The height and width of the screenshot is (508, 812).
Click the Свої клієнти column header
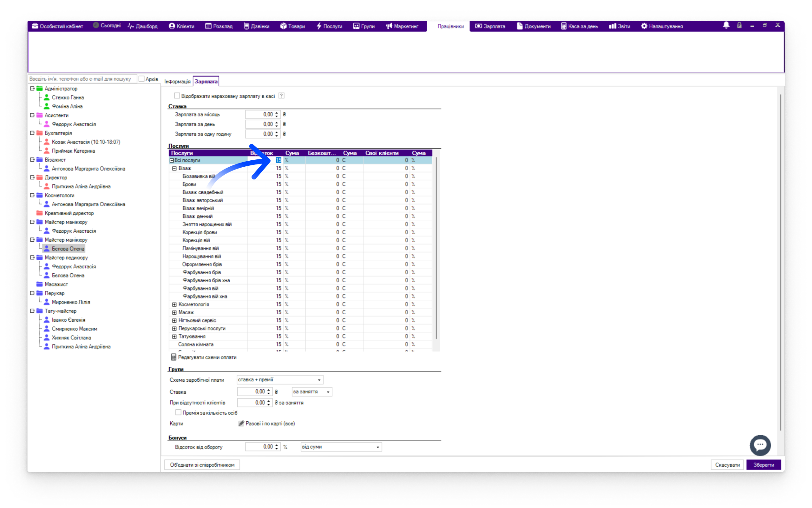pyautogui.click(x=382, y=153)
